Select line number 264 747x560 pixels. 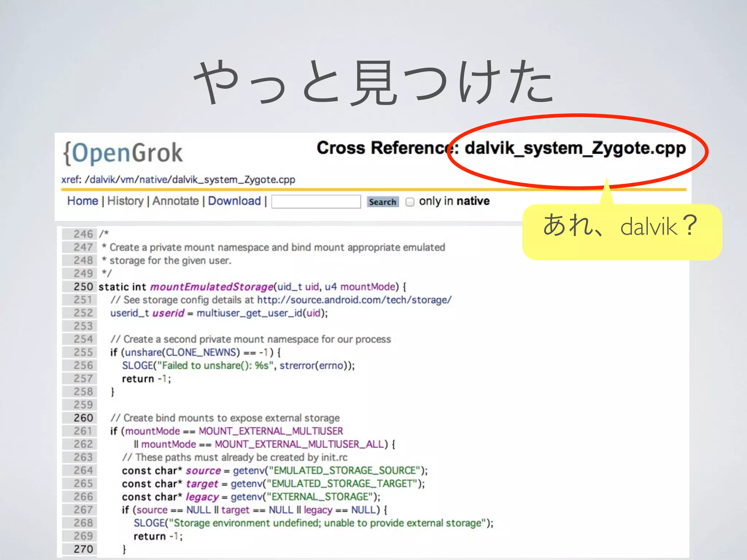tap(83, 471)
